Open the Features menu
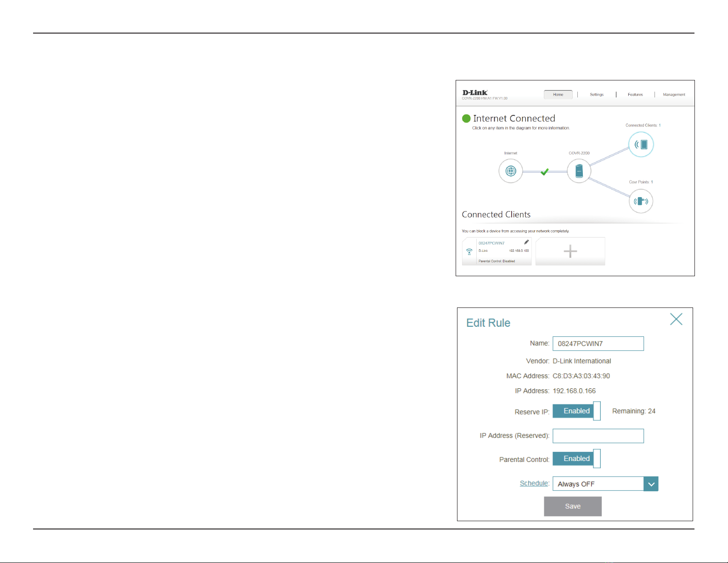 pos(635,95)
